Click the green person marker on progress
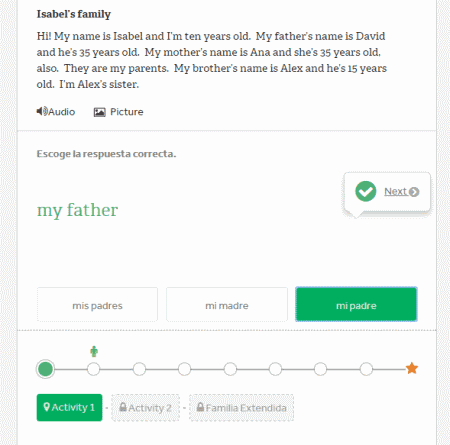This screenshot has height=445, width=450. (94, 351)
